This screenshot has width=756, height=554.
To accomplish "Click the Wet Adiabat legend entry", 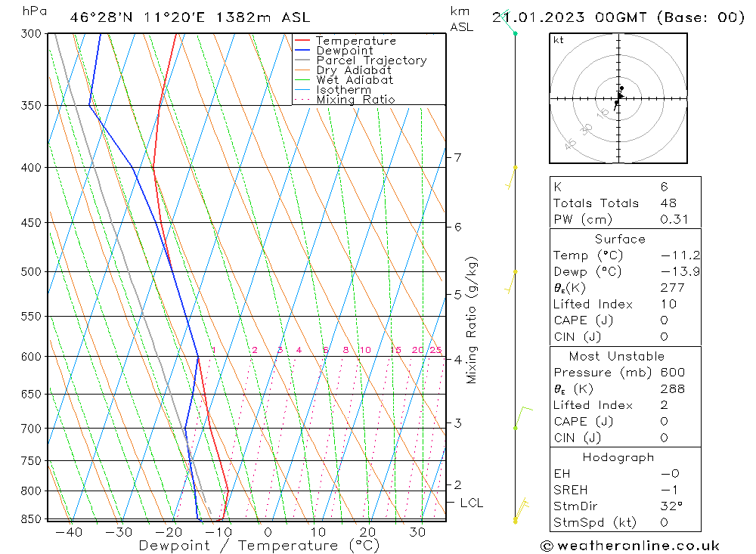I will tap(344, 80).
